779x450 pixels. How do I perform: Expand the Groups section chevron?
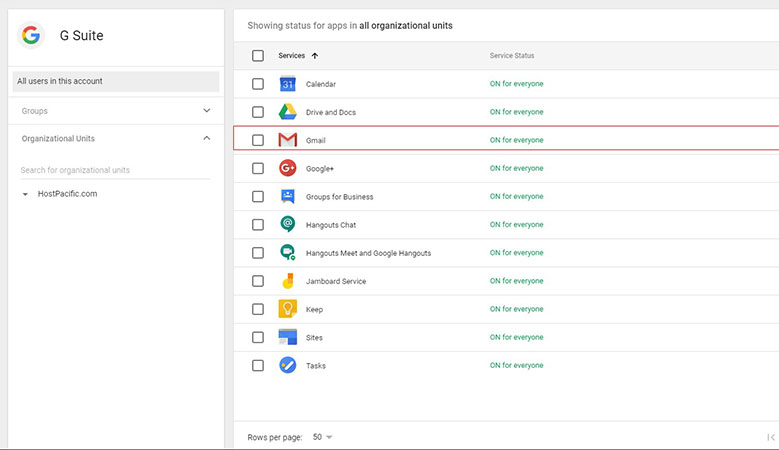tap(207, 110)
